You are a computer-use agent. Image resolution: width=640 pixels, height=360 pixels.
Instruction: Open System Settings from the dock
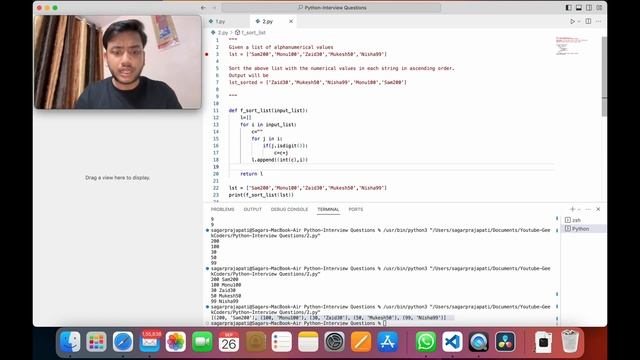(335, 342)
